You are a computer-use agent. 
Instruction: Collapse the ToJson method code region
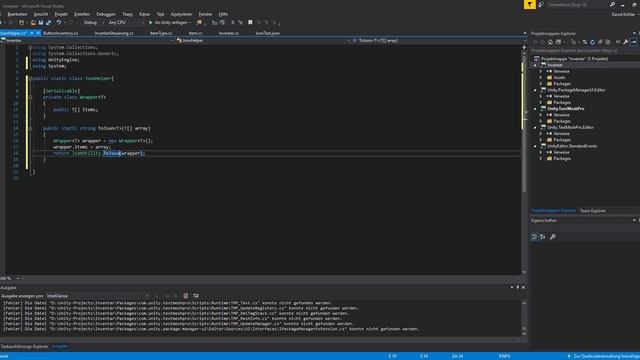click(x=30, y=128)
